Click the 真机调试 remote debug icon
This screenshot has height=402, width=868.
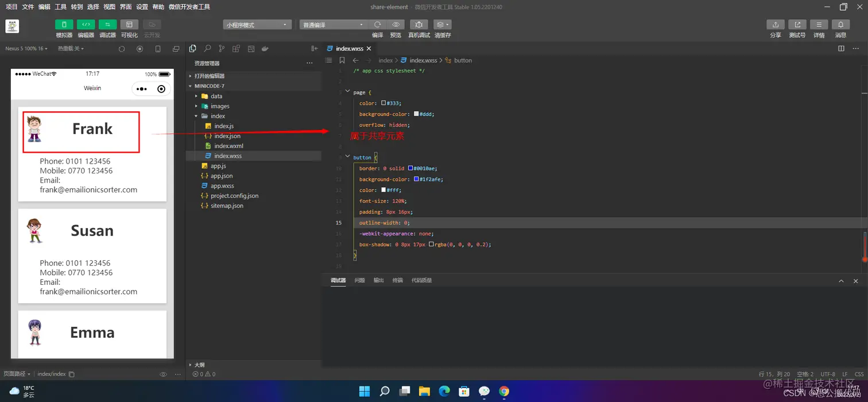point(418,25)
